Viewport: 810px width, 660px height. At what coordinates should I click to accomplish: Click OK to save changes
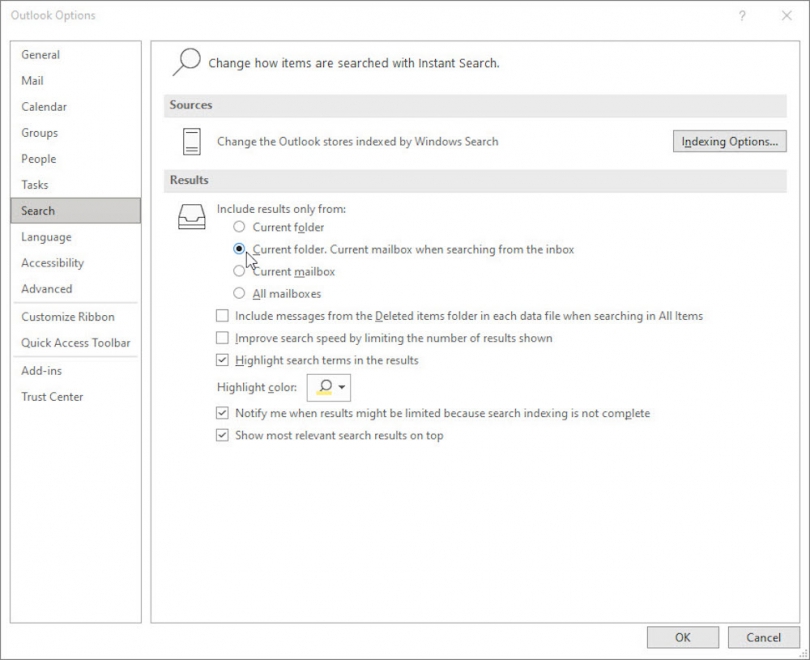pos(682,637)
